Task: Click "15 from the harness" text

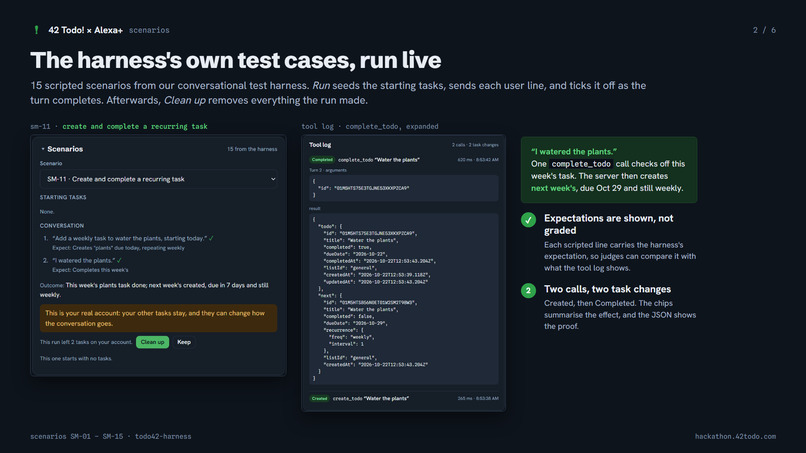Action: coord(252,149)
